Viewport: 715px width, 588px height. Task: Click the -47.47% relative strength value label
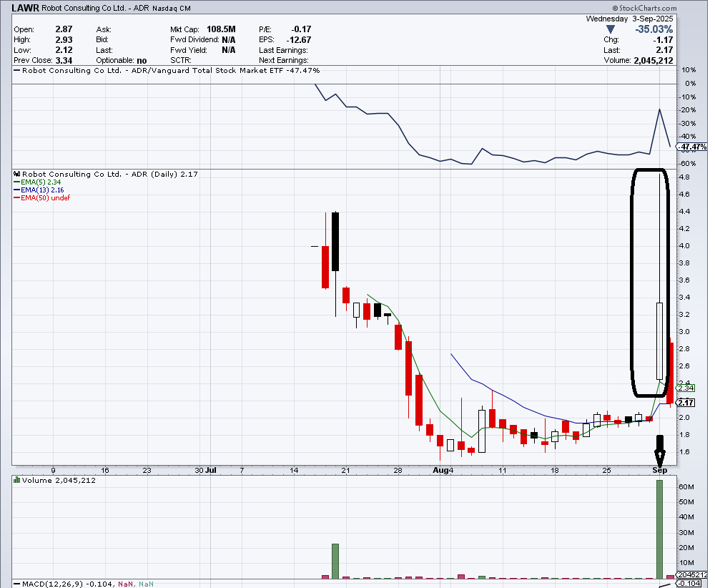click(x=692, y=147)
